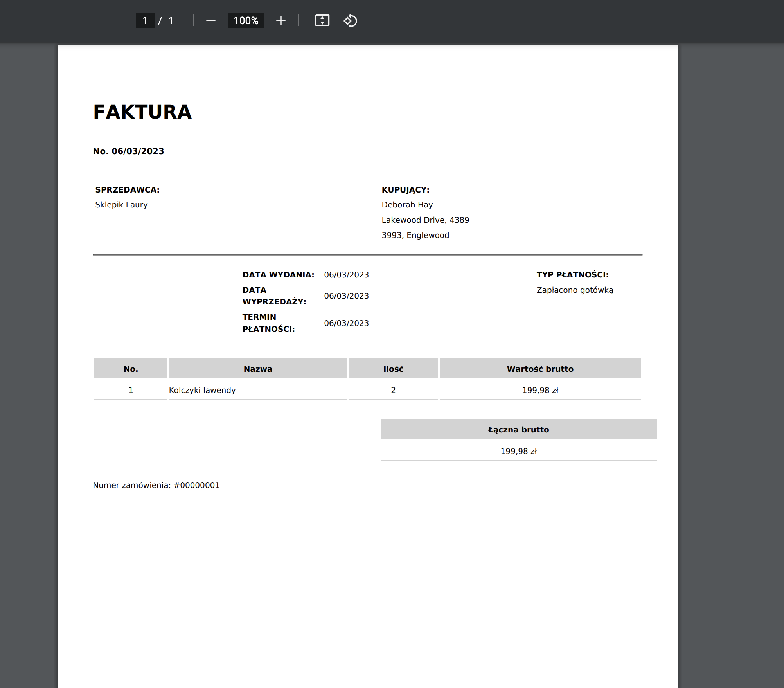Click the Lakewood Drive, 4389 address line
Image resolution: width=784 pixels, height=688 pixels.
425,220
